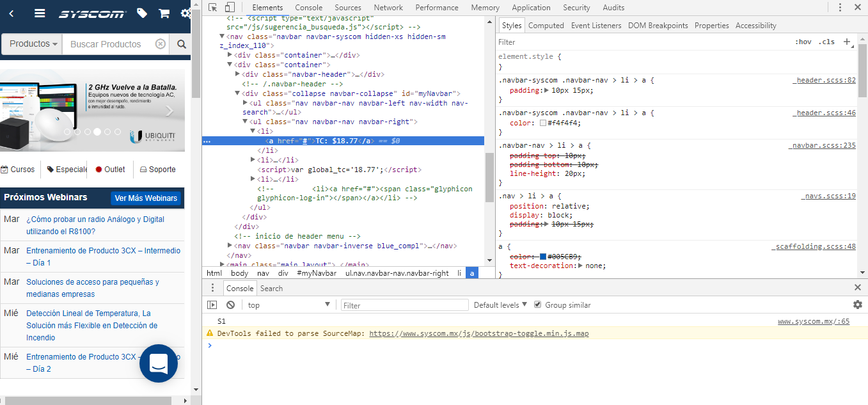The height and width of the screenshot is (405, 868).
Task: Click the Ver Más Webinars button
Action: pos(146,198)
